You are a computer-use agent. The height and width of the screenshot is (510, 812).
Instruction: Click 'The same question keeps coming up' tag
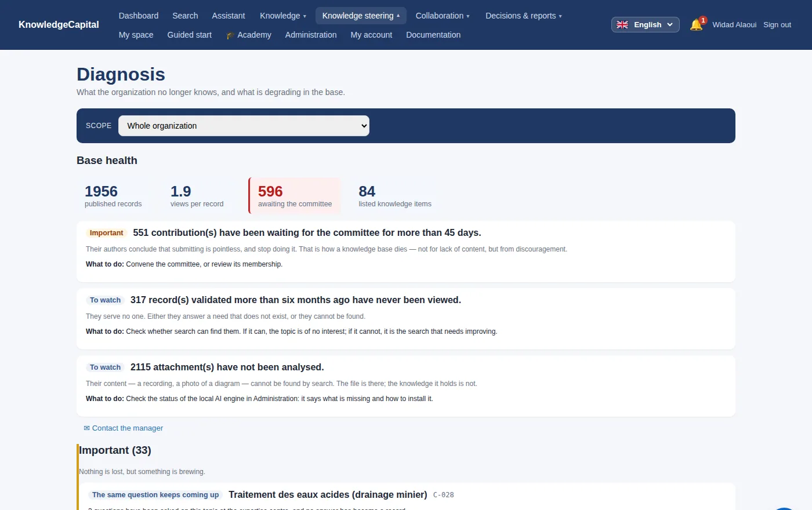click(155, 495)
